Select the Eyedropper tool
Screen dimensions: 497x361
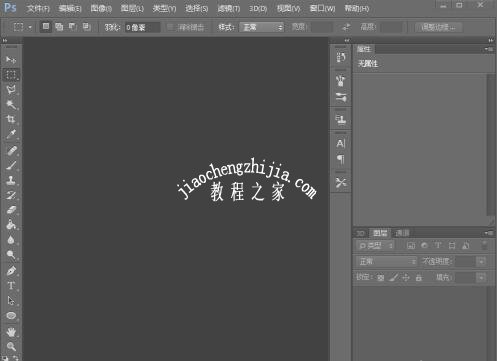coord(11,134)
